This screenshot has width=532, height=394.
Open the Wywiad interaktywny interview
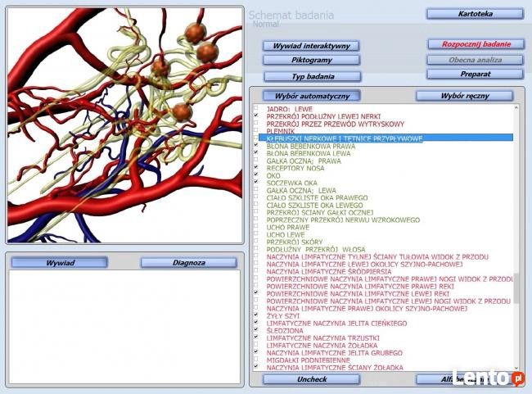coord(311,46)
